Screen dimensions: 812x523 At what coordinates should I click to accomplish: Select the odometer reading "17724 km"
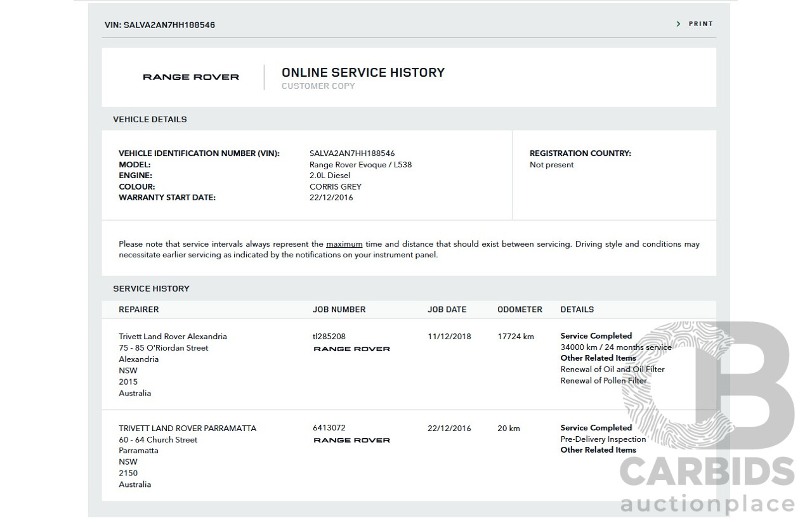pyautogui.click(x=516, y=337)
